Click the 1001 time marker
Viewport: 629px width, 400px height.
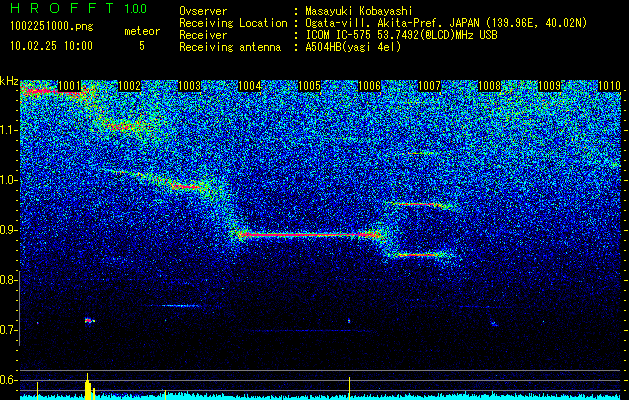coord(69,86)
